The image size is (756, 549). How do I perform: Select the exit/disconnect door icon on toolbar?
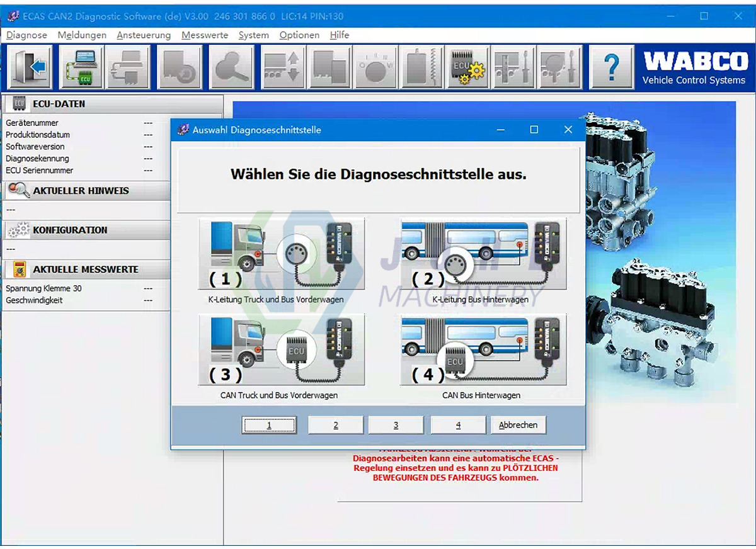[x=30, y=66]
